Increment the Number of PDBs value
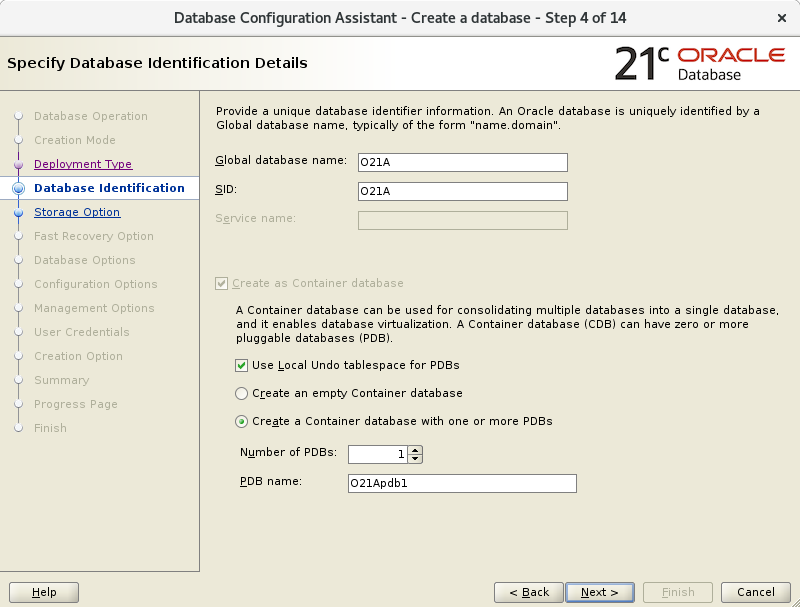This screenshot has height=607, width=800. (x=415, y=449)
